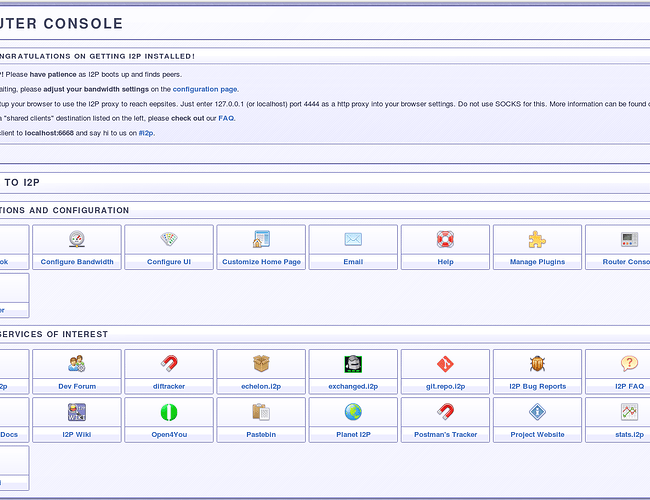
Task: Click the Email envelope icon
Action: click(353, 239)
